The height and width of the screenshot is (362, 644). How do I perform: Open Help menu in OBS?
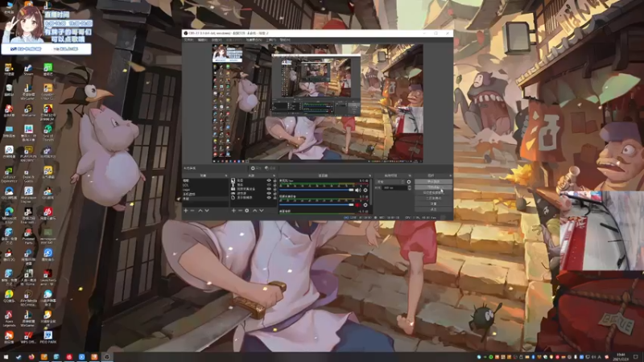coord(285,39)
